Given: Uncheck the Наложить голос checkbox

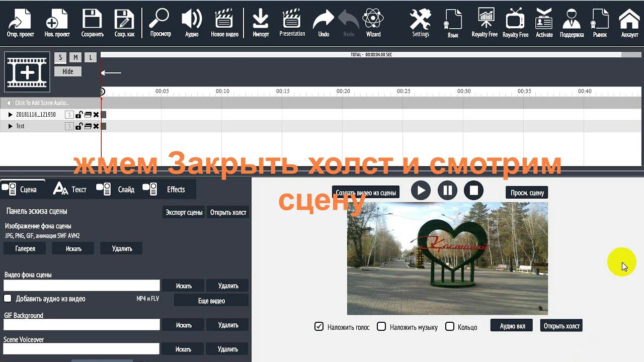Looking at the screenshot, I should click(319, 326).
